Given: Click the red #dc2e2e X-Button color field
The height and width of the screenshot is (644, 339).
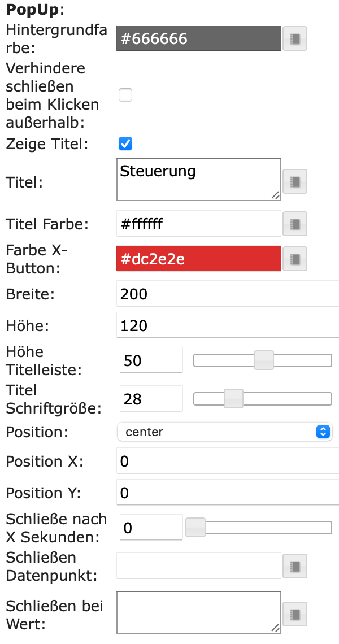Looking at the screenshot, I should (198, 259).
